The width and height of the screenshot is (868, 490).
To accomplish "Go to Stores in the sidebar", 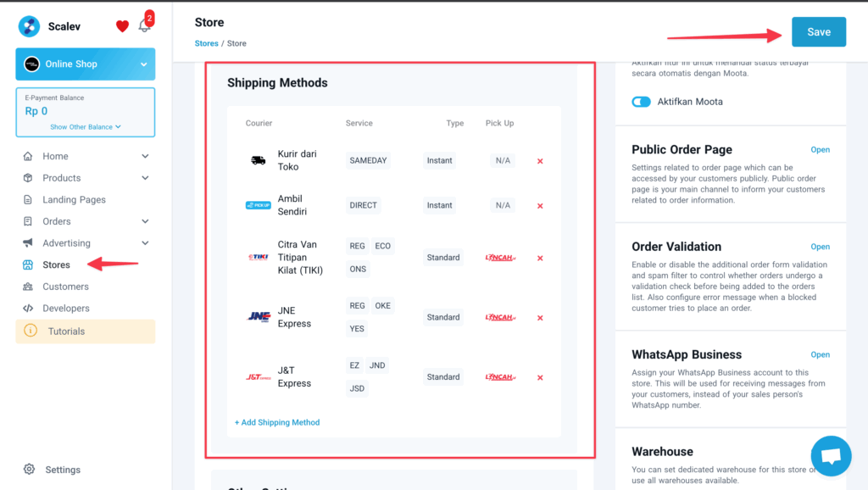I will coord(56,265).
